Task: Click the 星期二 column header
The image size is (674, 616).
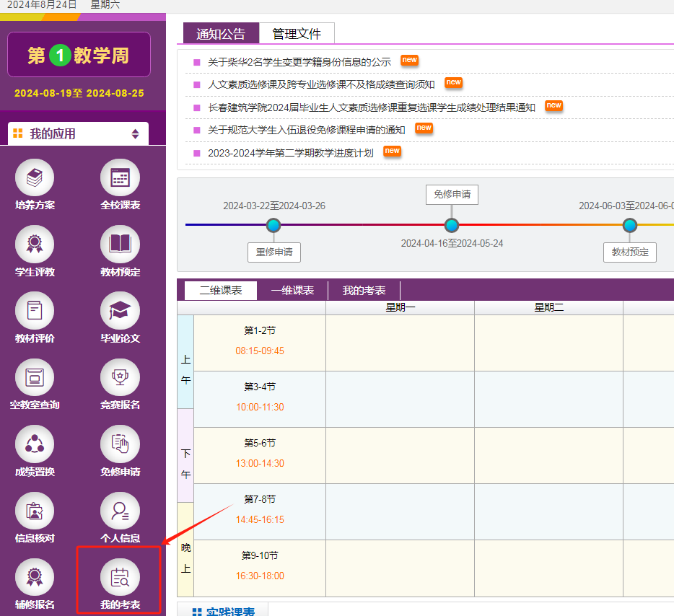Action: (549, 307)
